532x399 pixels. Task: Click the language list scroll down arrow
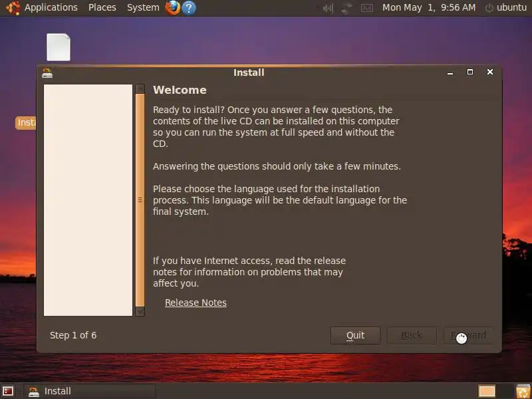coord(140,311)
